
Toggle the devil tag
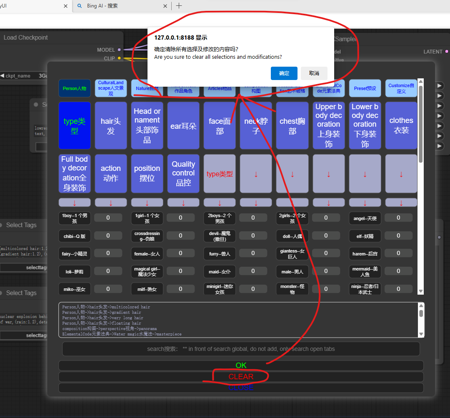point(220,236)
